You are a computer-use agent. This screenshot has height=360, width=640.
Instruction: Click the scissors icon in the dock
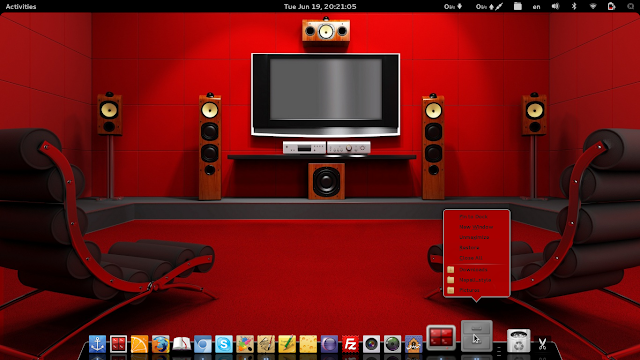pos(542,344)
